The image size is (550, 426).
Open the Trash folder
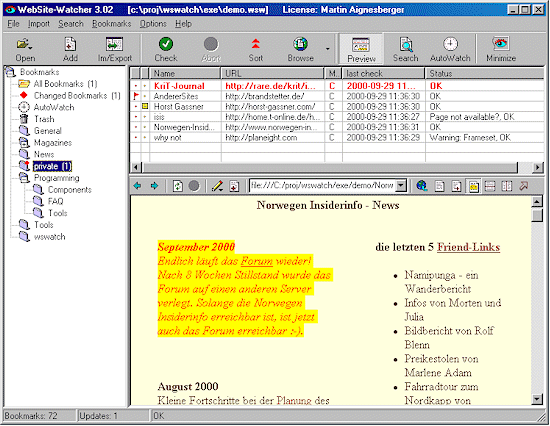click(x=44, y=119)
